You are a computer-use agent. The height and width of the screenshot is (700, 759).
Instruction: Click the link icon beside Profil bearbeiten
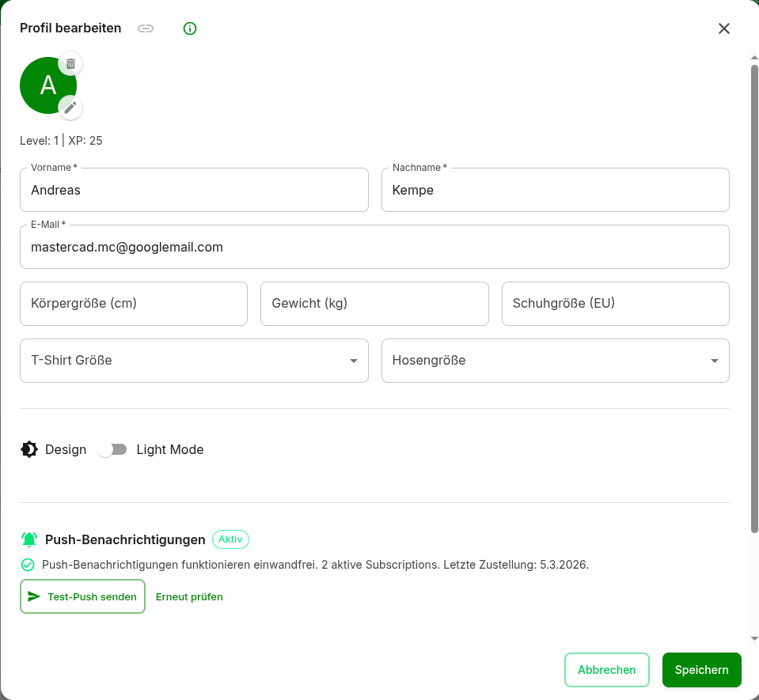(x=146, y=28)
